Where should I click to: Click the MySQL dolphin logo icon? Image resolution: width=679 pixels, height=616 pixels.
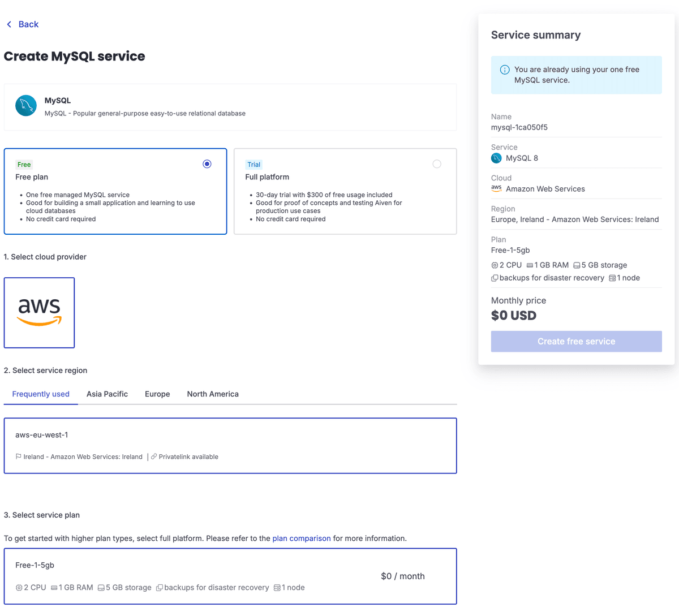[x=25, y=106]
